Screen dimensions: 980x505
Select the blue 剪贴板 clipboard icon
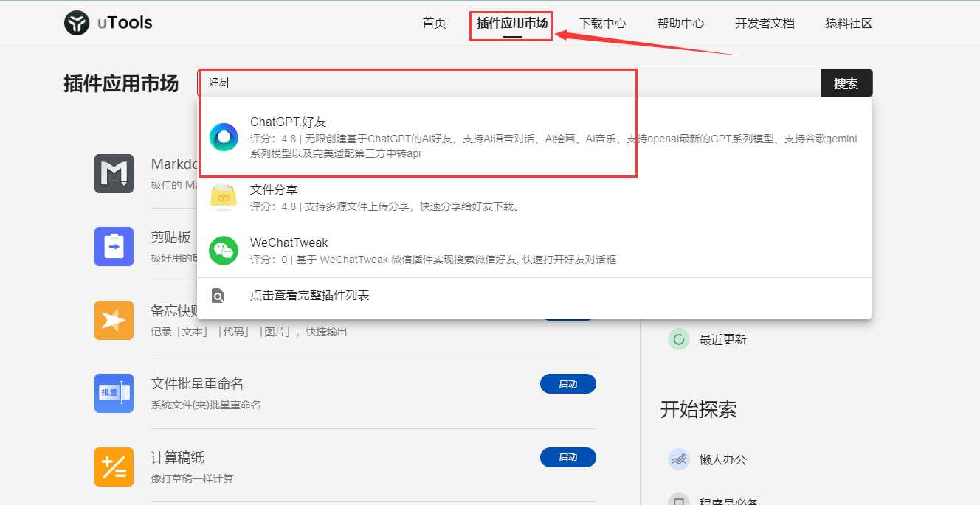pyautogui.click(x=114, y=246)
